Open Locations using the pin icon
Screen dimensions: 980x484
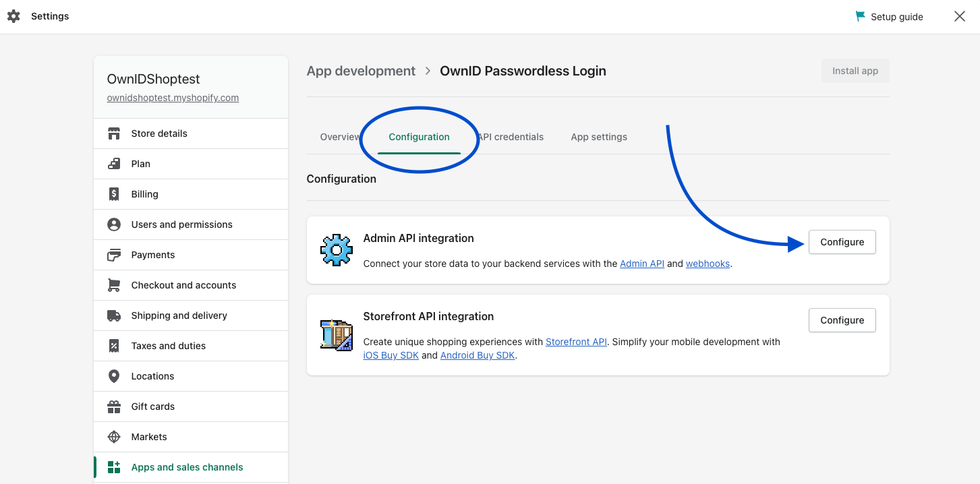[114, 375]
